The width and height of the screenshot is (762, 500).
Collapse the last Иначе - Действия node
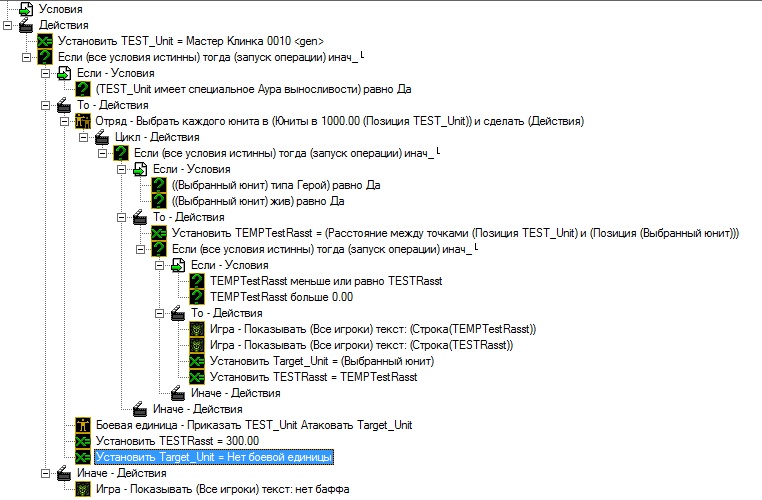45,473
